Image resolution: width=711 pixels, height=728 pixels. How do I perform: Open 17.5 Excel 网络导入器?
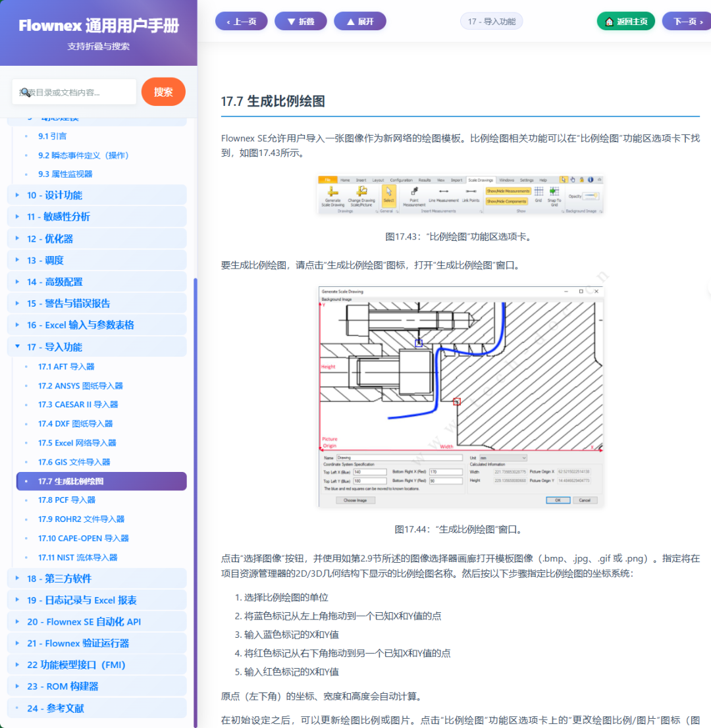tap(77, 443)
